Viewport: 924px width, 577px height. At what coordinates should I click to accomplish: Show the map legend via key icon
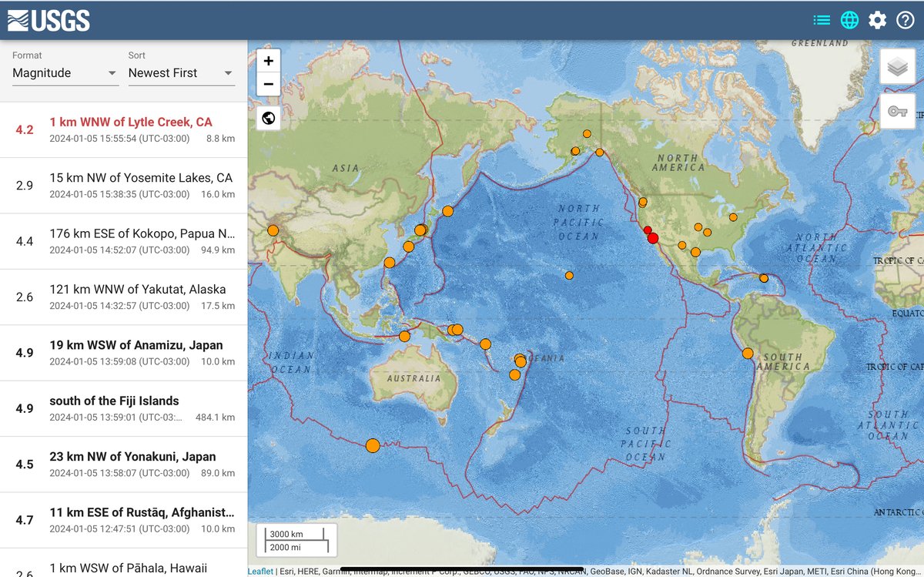pos(897,111)
